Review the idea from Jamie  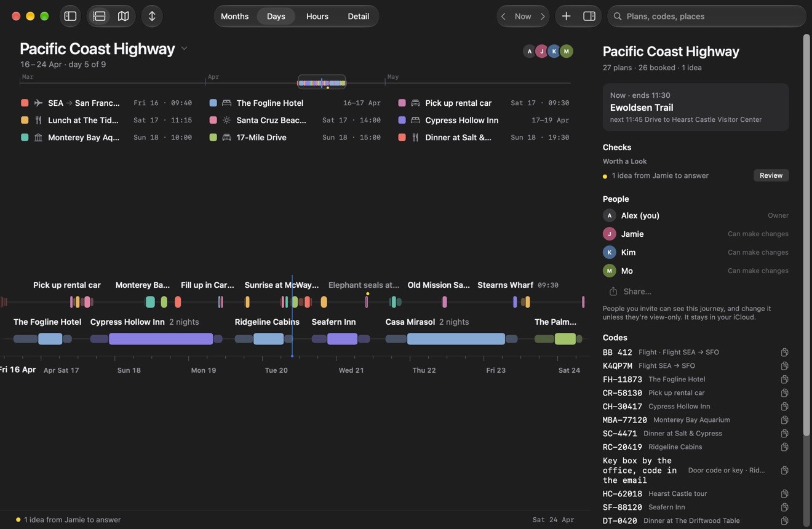tap(771, 175)
